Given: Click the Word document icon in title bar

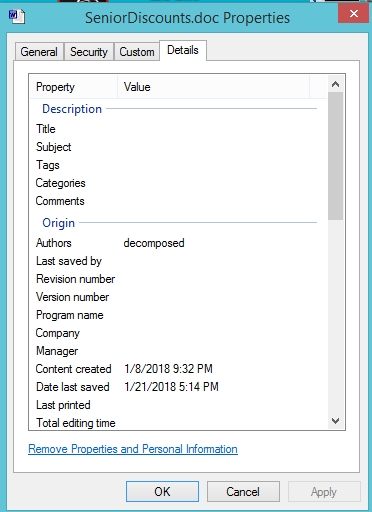Looking at the screenshot, I should 17,17.
